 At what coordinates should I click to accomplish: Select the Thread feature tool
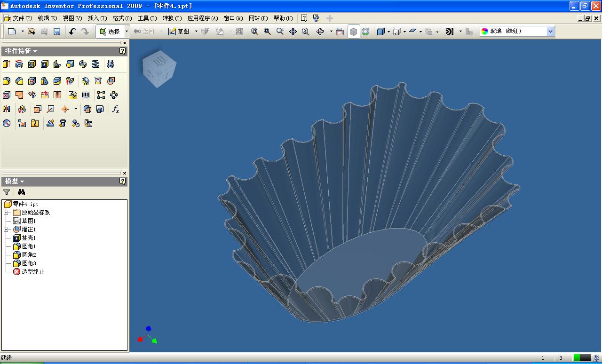tap(111, 64)
